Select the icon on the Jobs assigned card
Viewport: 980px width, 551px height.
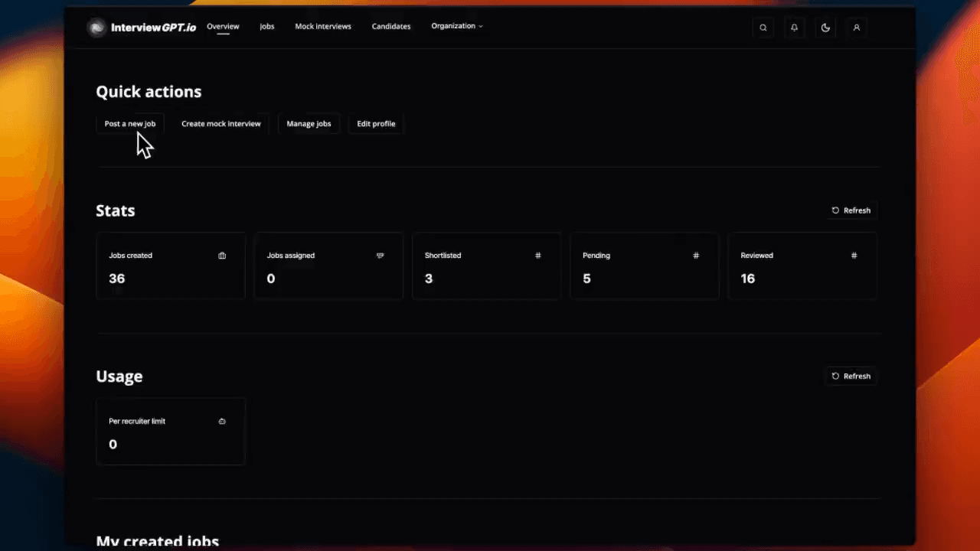click(380, 255)
